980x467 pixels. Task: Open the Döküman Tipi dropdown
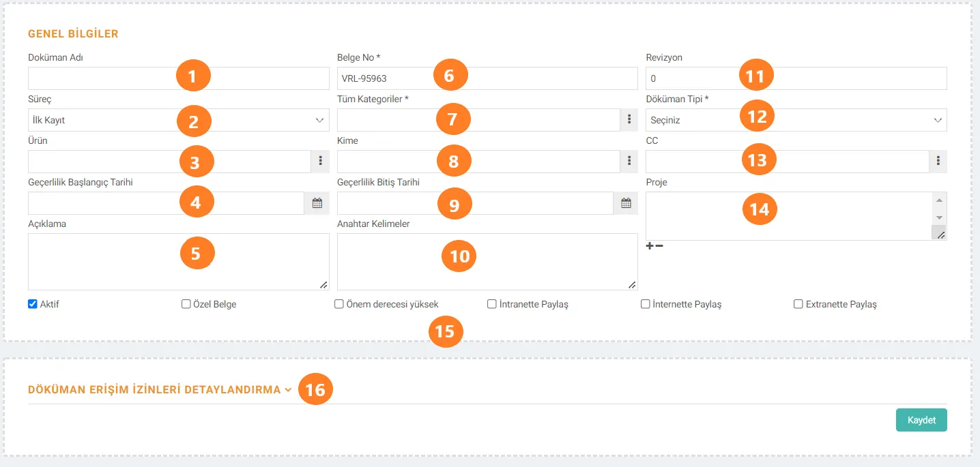coord(796,120)
